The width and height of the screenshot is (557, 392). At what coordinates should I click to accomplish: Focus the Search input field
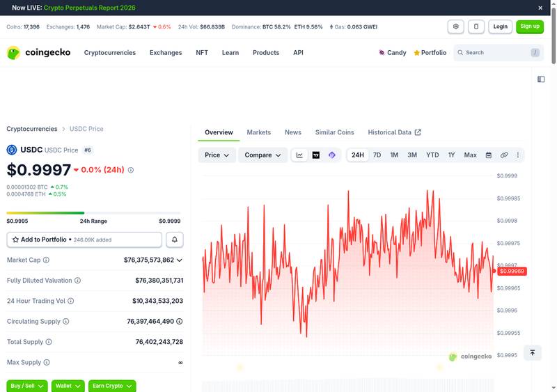coord(499,53)
